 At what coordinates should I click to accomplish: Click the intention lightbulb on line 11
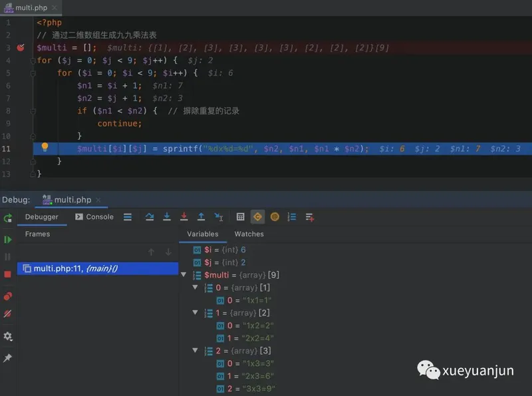[45, 147]
